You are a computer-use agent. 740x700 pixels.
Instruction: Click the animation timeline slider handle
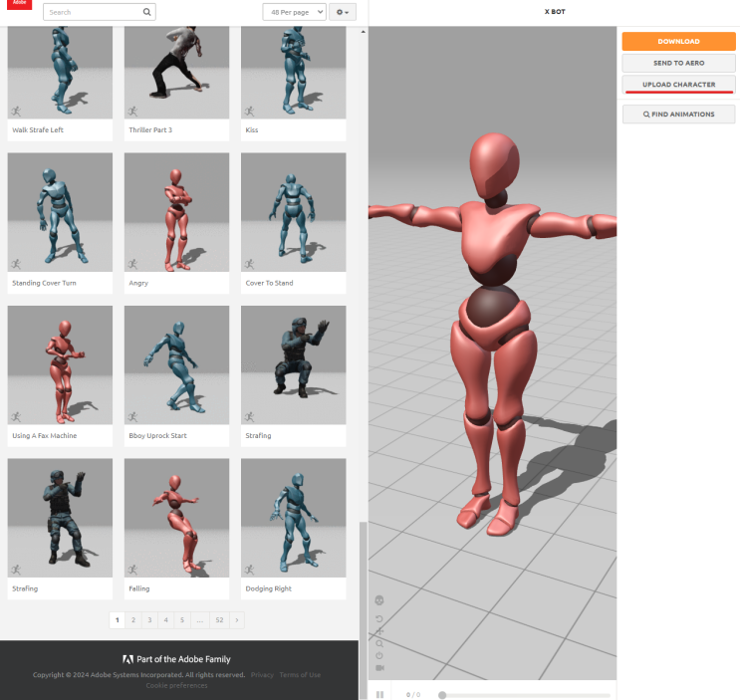click(442, 695)
